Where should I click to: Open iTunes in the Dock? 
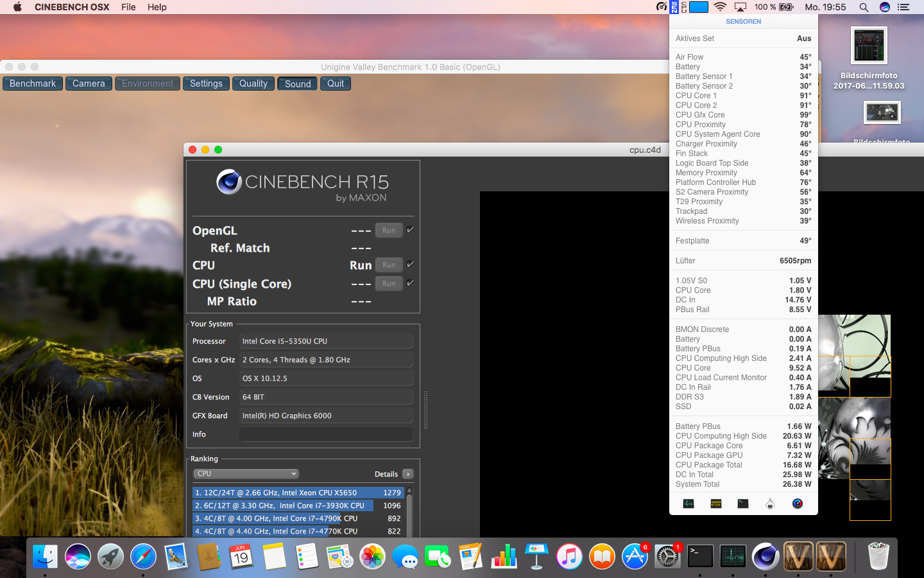point(569,556)
